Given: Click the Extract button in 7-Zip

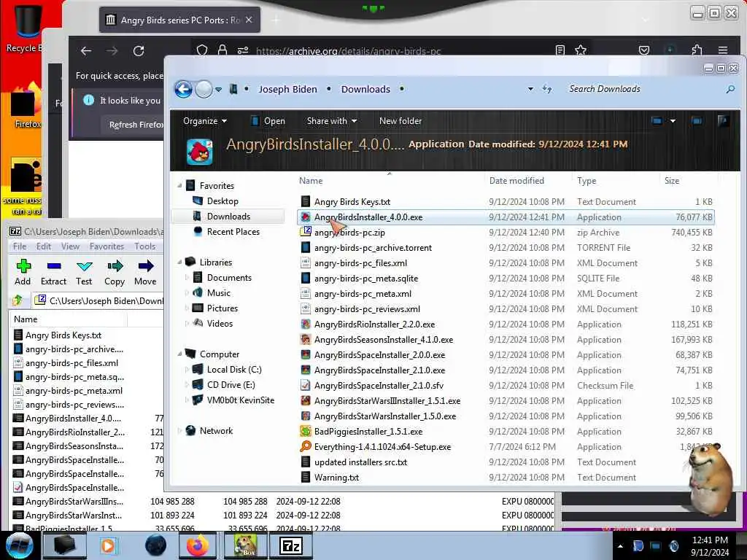Looking at the screenshot, I should [x=53, y=272].
